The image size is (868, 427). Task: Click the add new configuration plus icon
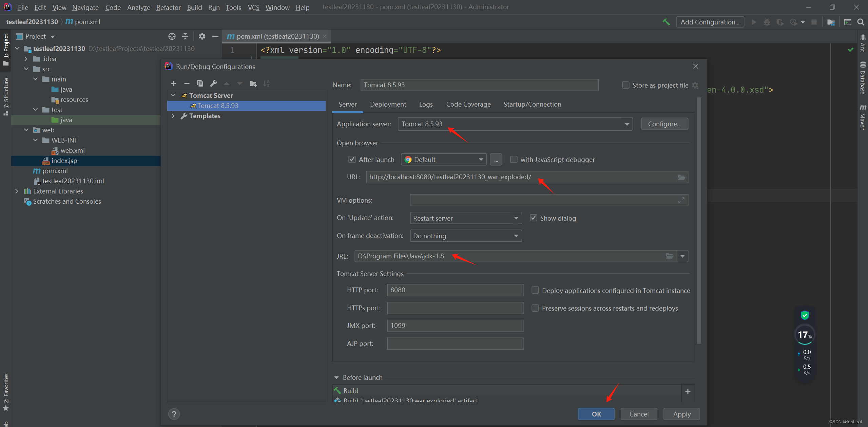tap(174, 83)
